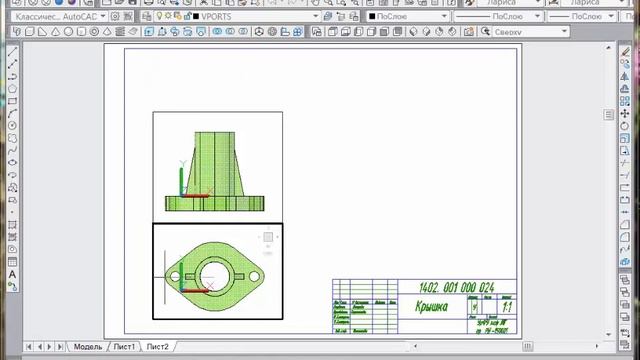Click the black swatch in ПоСлою color box
Screen dimensions: 640x360
point(372,17)
